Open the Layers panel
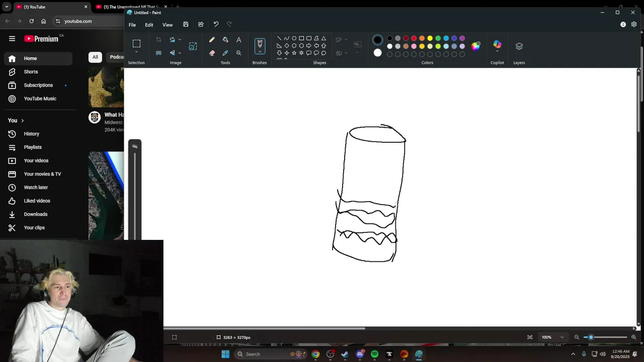The image size is (644, 362). [519, 46]
